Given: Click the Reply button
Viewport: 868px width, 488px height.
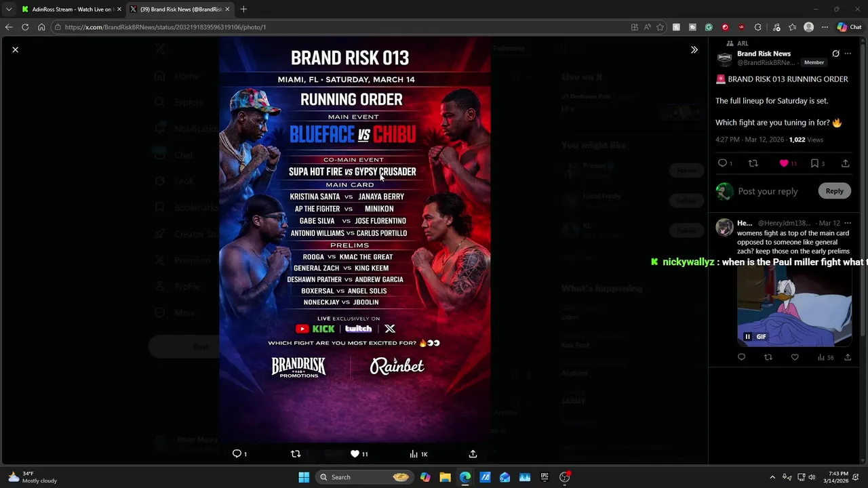Looking at the screenshot, I should tap(834, 191).
